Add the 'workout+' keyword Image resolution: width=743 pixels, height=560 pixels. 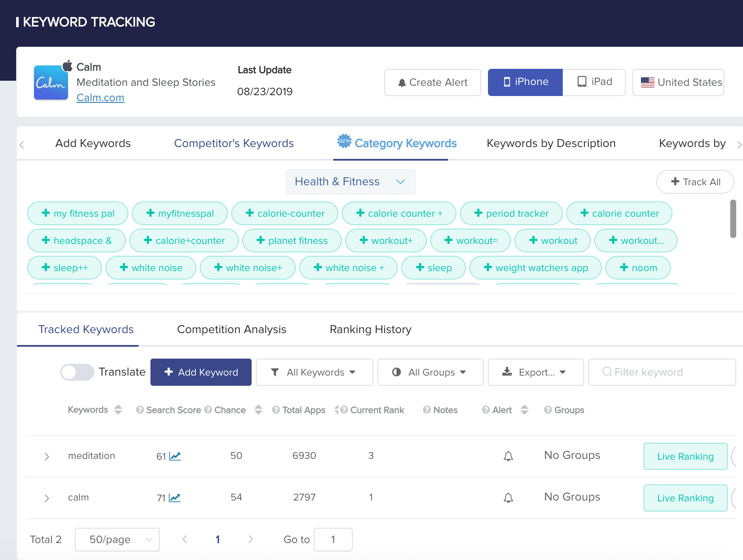pyautogui.click(x=386, y=240)
